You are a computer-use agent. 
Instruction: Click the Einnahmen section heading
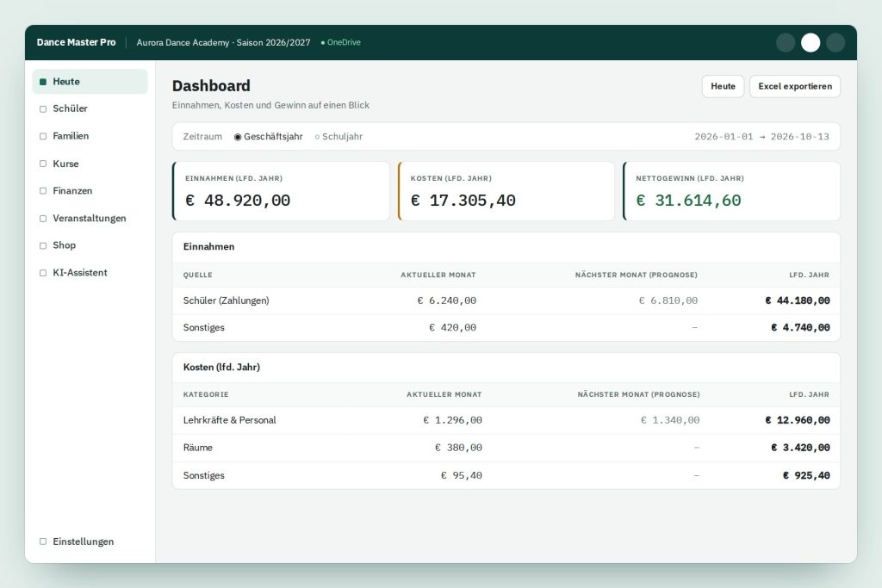point(208,246)
